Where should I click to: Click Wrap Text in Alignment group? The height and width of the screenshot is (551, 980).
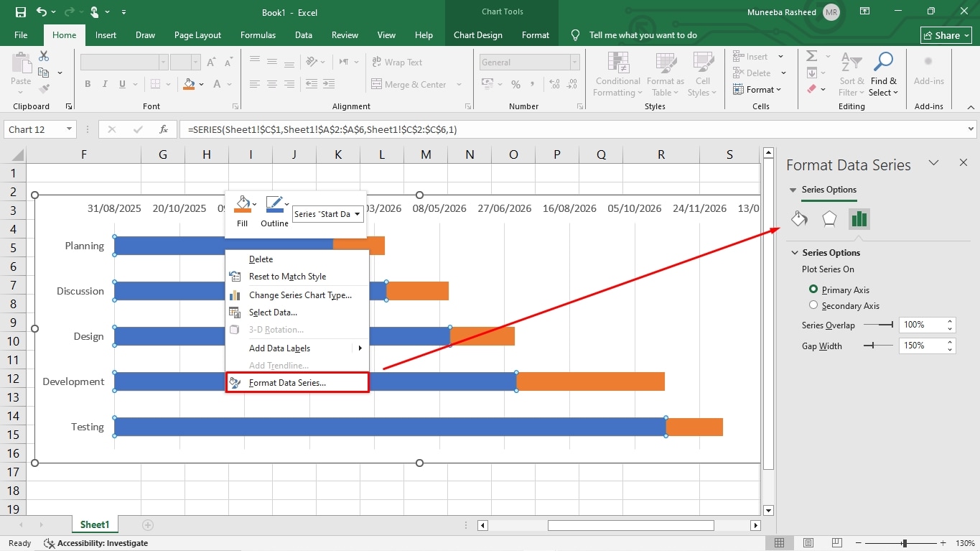(x=397, y=62)
